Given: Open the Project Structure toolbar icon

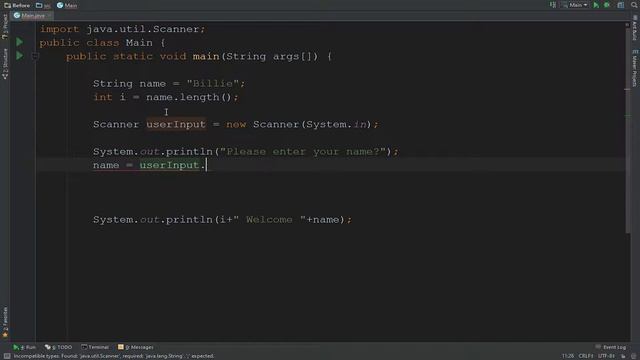Looking at the screenshot, I should (621, 5).
